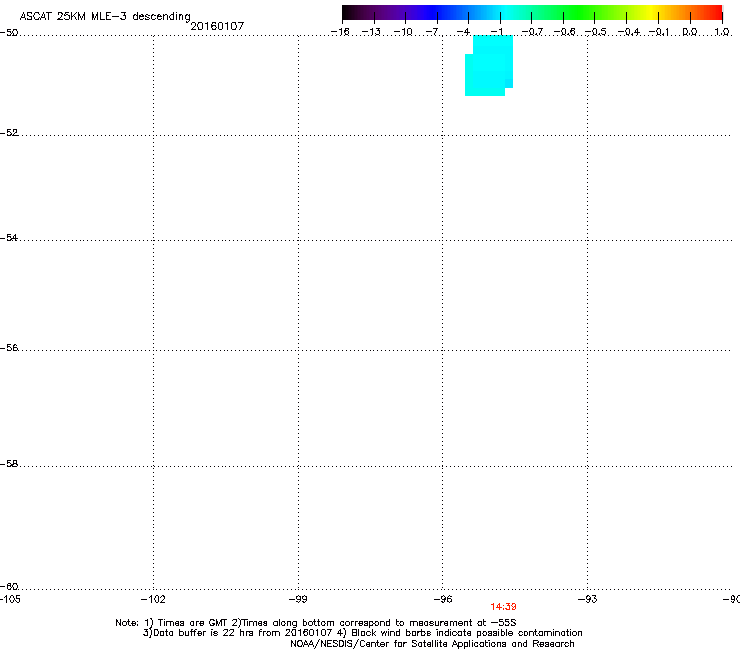Click the cyan data swath patch

tap(489, 66)
